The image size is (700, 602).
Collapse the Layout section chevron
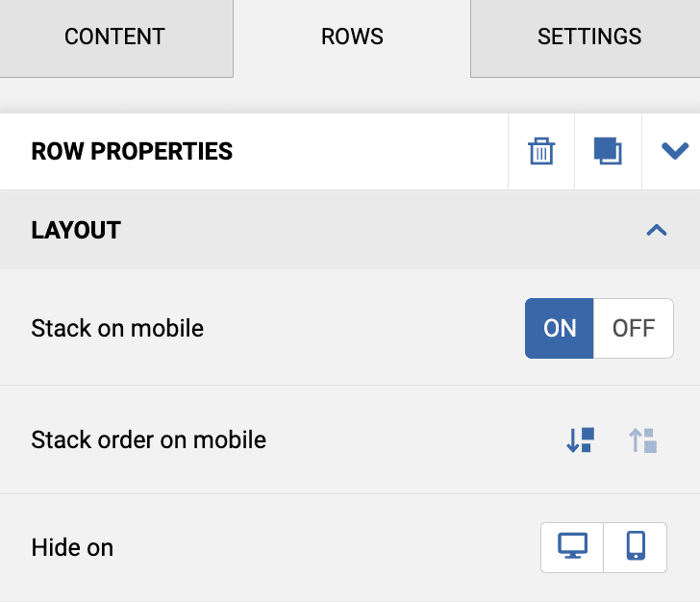coord(657,230)
